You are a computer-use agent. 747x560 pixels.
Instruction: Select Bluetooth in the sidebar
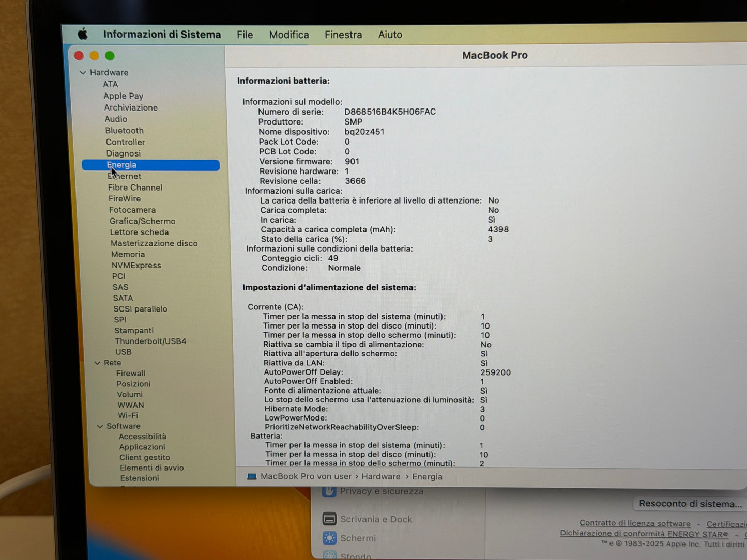coord(125,131)
